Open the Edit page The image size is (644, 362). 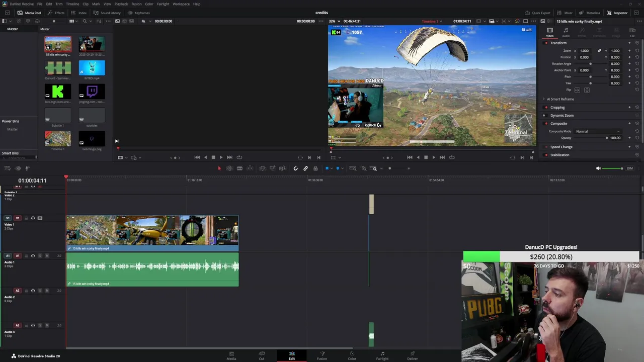click(292, 355)
